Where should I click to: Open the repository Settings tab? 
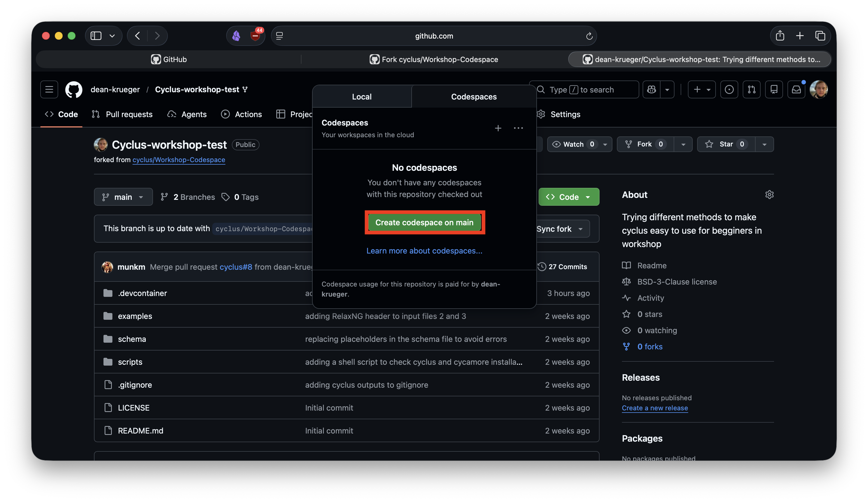click(x=559, y=114)
